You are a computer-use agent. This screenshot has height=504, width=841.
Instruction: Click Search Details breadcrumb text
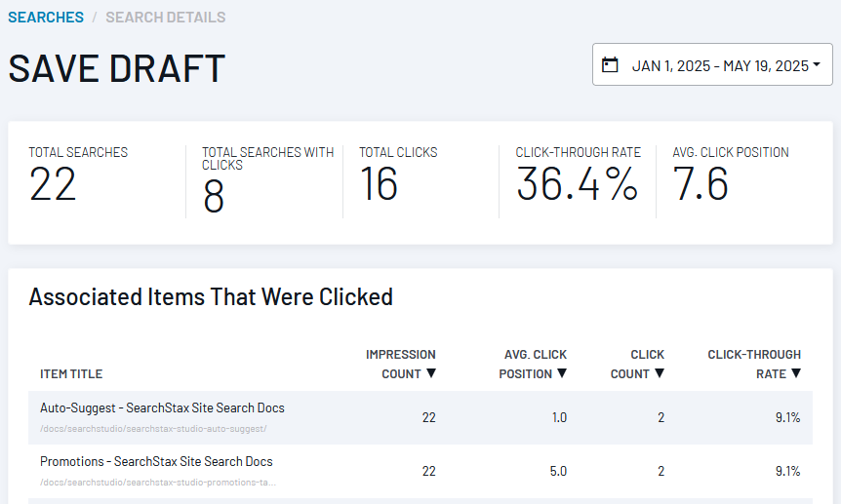(165, 18)
